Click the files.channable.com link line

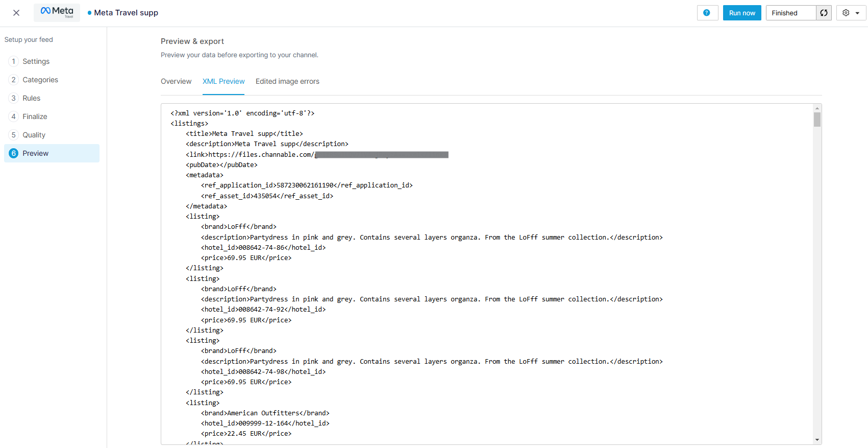click(x=317, y=154)
